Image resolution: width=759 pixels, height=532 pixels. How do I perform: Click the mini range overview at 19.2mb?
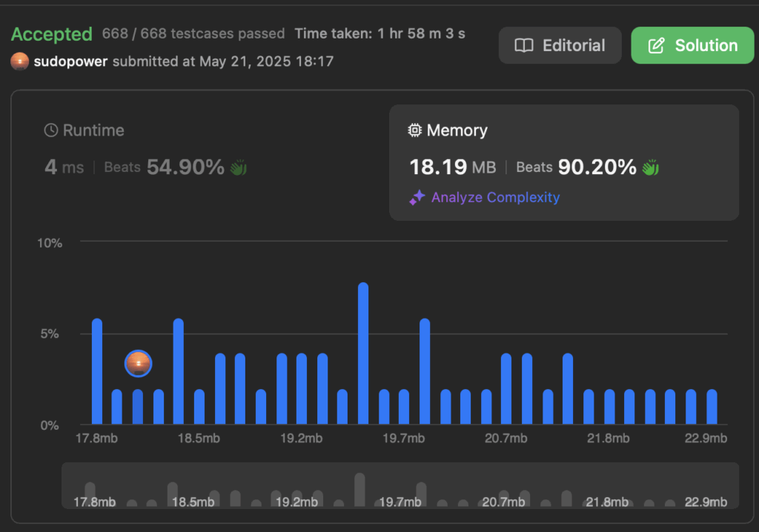[x=296, y=502]
